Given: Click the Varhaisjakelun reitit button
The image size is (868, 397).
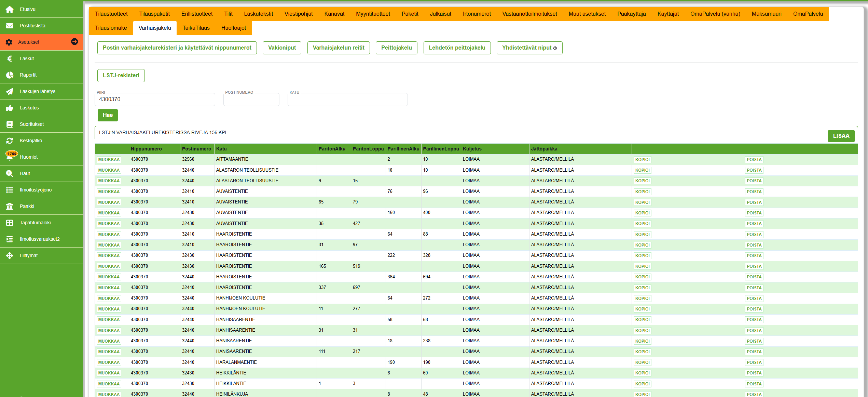Looking at the screenshot, I should 339,48.
